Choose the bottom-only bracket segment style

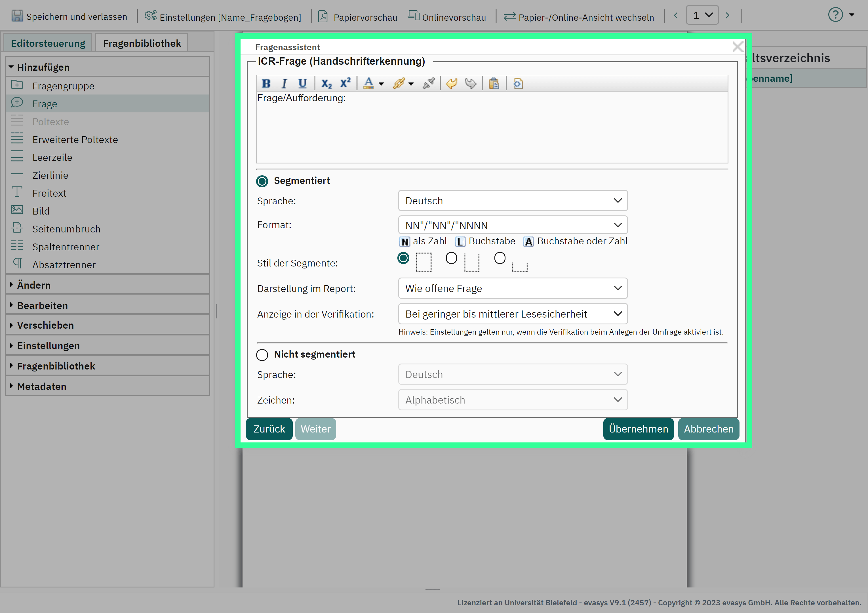[500, 258]
